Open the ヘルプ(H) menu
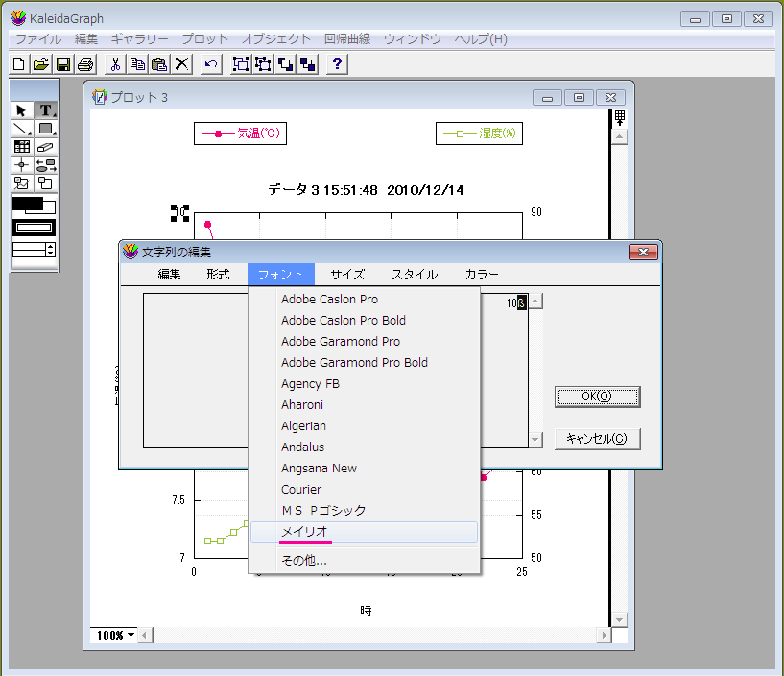The image size is (784, 676). (x=481, y=39)
